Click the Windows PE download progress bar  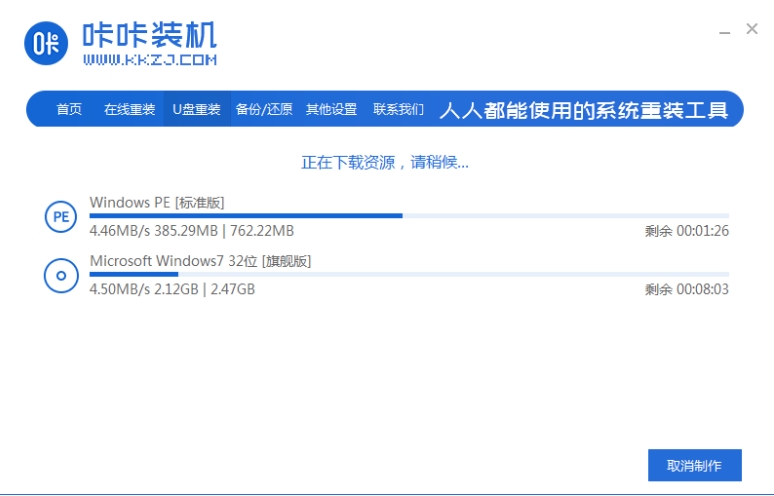(409, 216)
